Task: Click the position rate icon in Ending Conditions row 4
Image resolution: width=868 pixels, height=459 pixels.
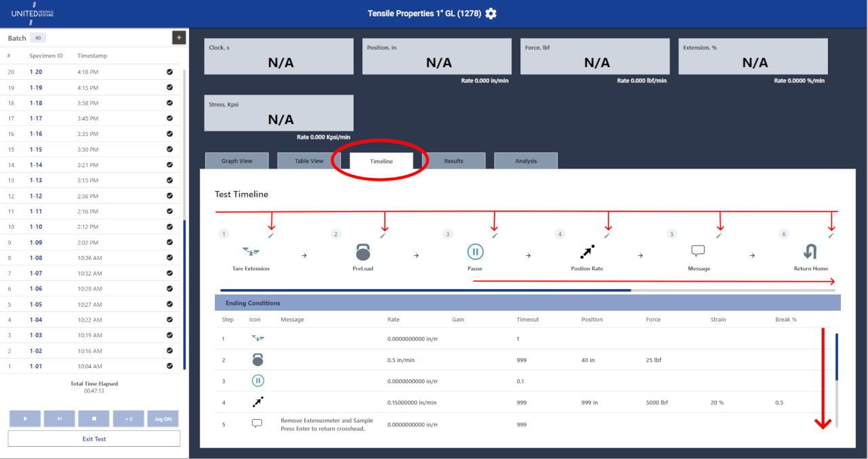Action: [257, 402]
